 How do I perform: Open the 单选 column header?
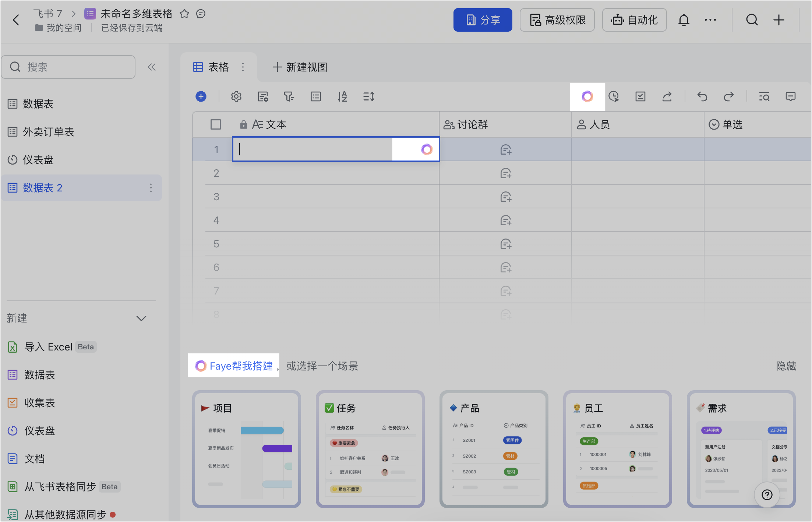tap(758, 124)
